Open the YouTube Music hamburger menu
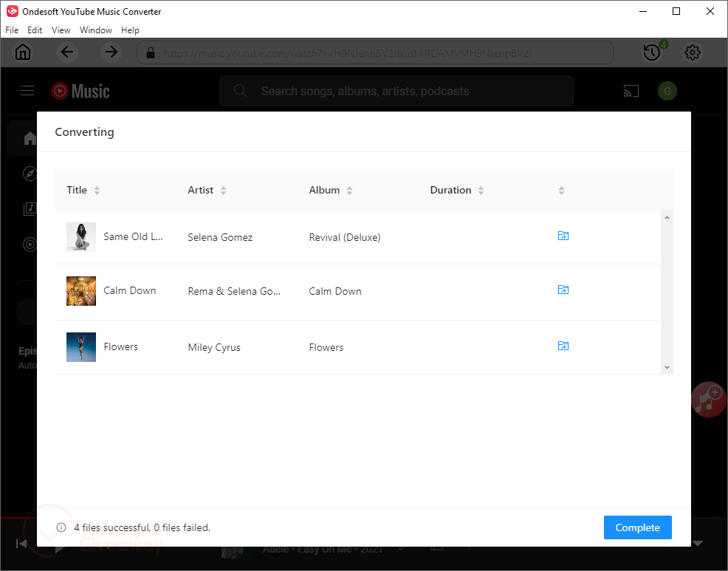The height and width of the screenshot is (571, 728). pyautogui.click(x=27, y=91)
